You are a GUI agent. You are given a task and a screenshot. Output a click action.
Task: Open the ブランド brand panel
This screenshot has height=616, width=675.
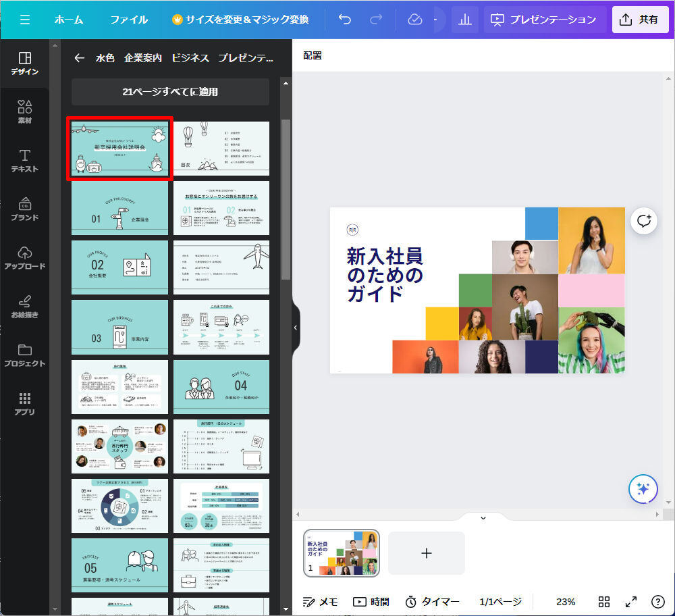click(25, 209)
